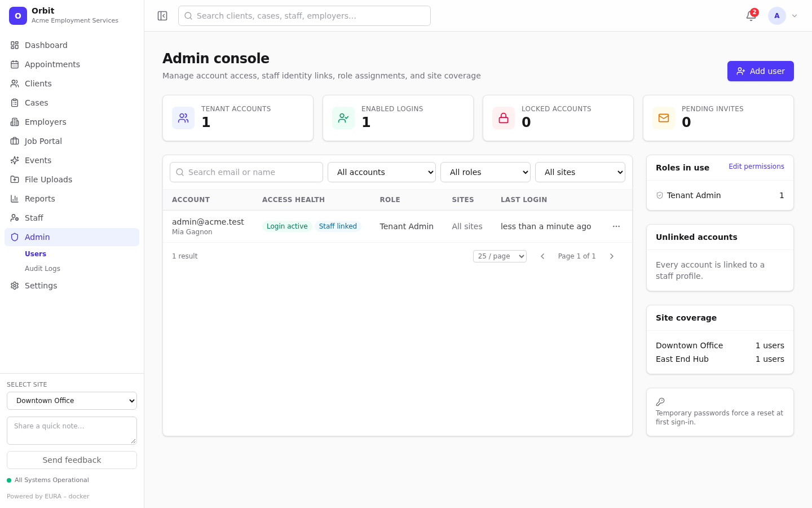Click the Tenant Admin shield icon

pos(660,195)
